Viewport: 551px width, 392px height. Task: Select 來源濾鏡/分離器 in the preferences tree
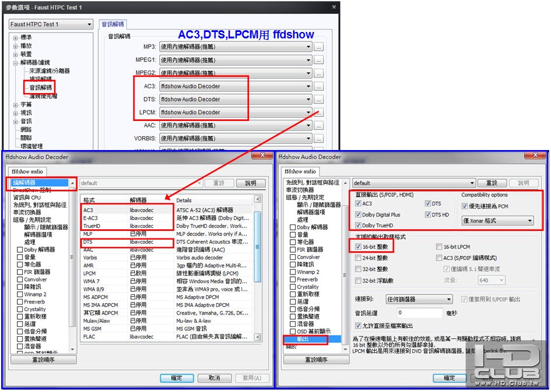tap(49, 71)
